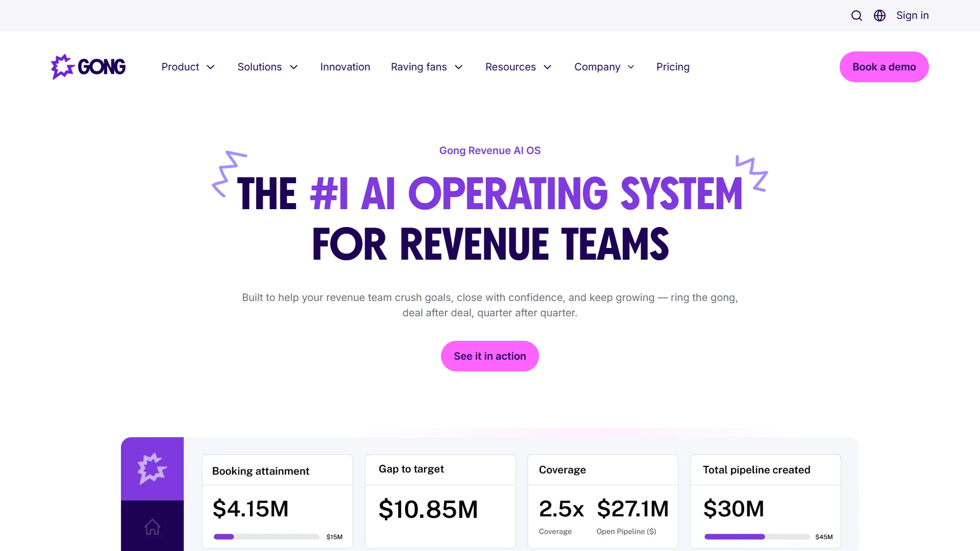Screen dimensions: 980x551
Task: Expand the Resources dropdown chevron
Action: [548, 67]
